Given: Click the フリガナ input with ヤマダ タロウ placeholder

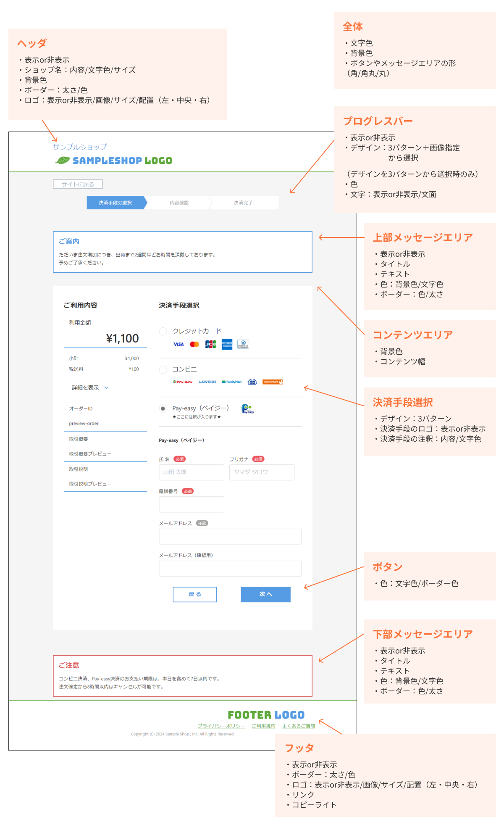Looking at the screenshot, I should point(262,472).
